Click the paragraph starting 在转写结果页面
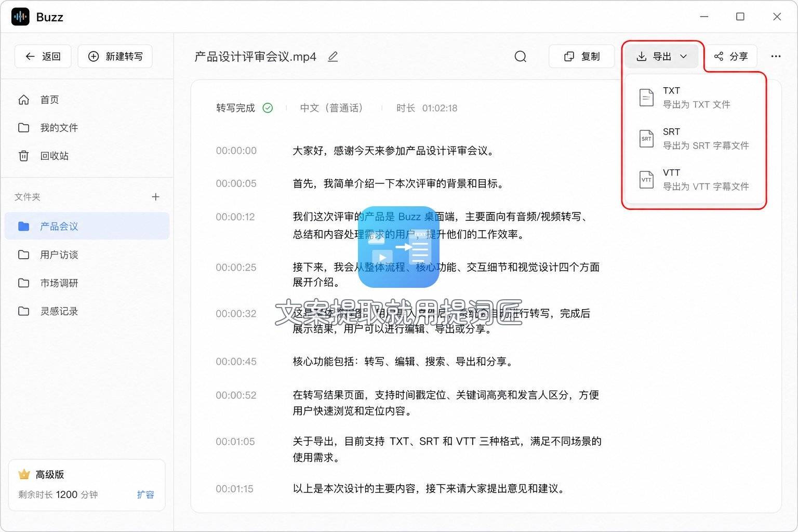 446,403
